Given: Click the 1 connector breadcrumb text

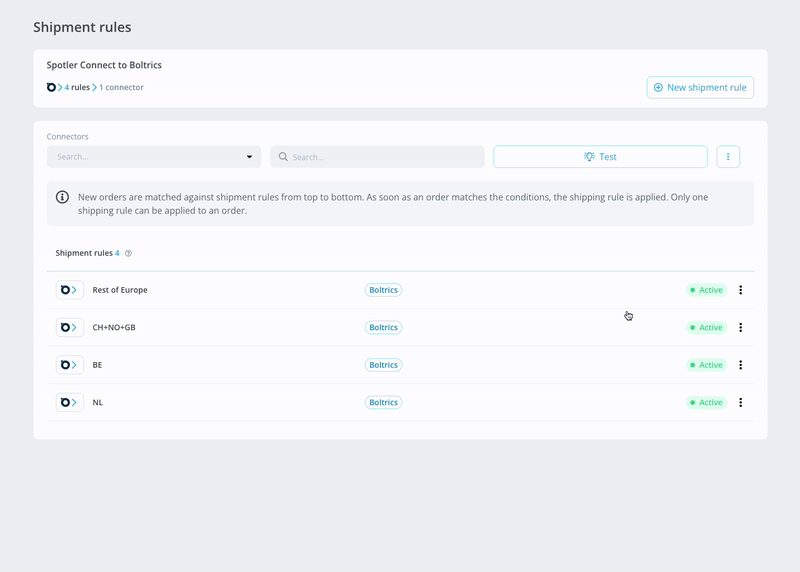Looking at the screenshot, I should point(121,87).
